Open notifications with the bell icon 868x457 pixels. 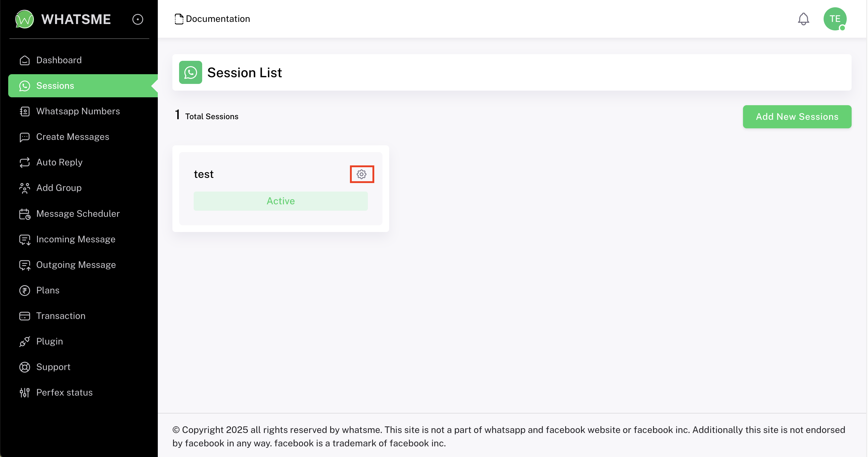point(804,19)
